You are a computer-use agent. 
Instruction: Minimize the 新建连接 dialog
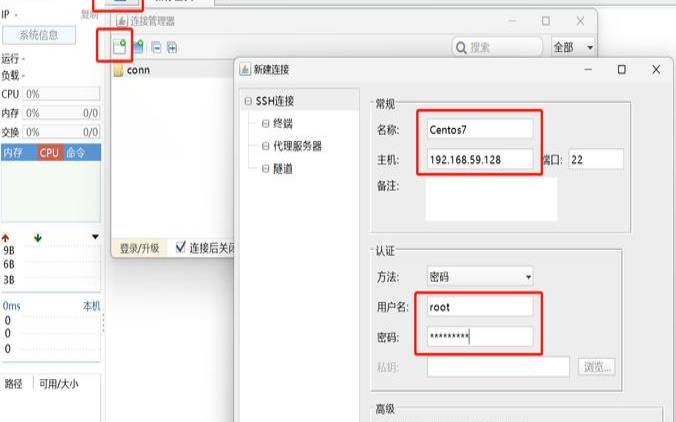(588, 69)
